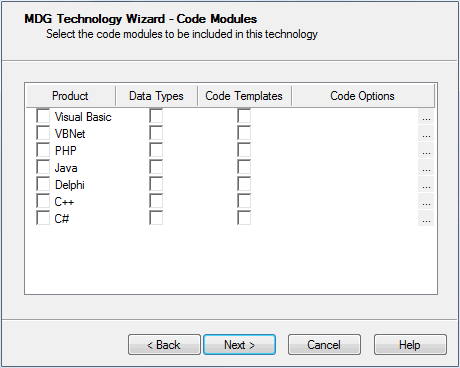
Task: Cancel the MDG Technology Wizard
Action: [324, 345]
